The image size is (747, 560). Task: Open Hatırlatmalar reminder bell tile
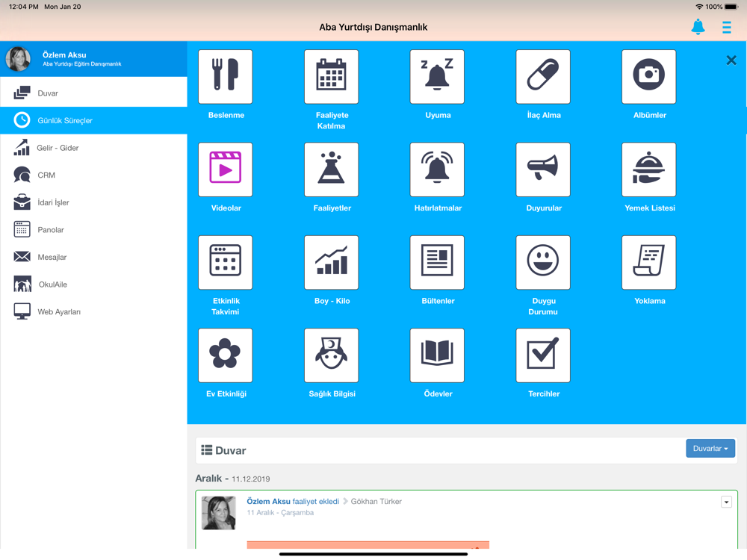437,169
